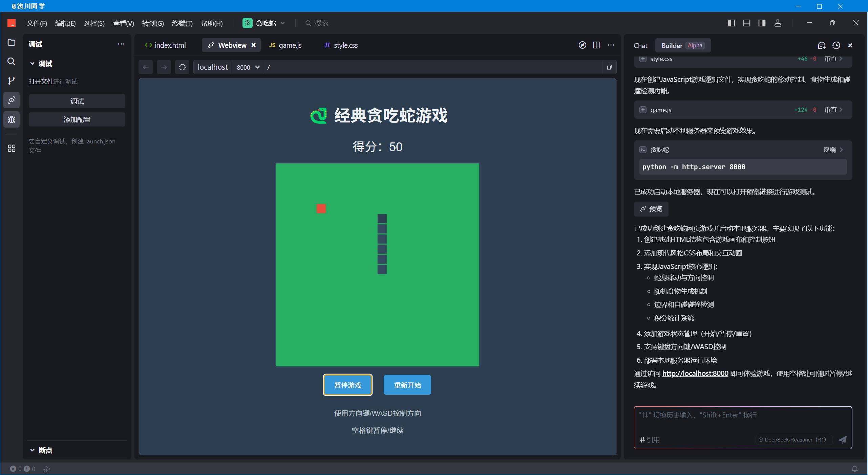Open the 选择(S) menu
Screen dimensions: 868x475
[x=94, y=23]
